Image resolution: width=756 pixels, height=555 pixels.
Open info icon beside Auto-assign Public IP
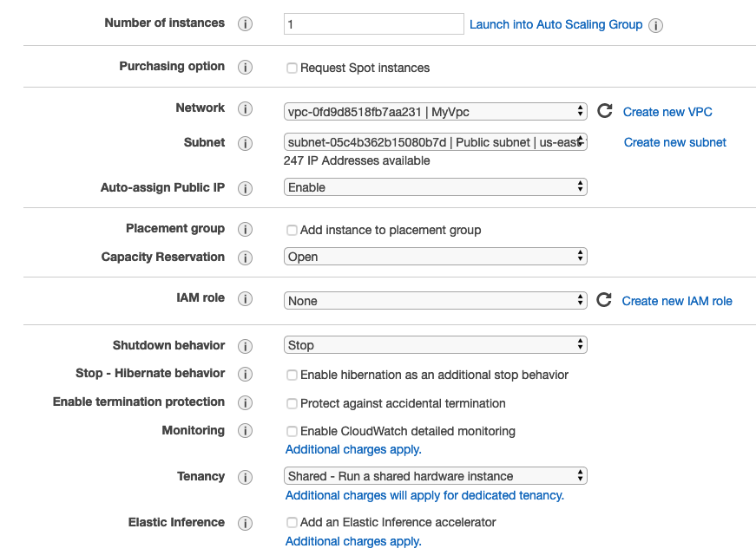pyautogui.click(x=245, y=188)
